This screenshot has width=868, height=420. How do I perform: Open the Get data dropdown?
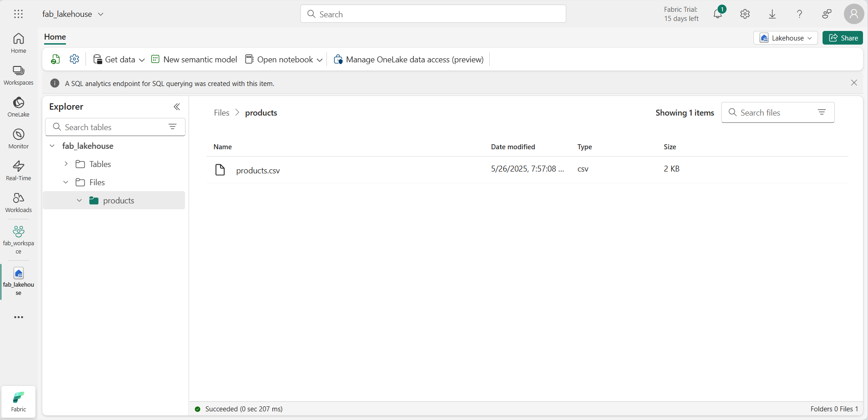(119, 60)
